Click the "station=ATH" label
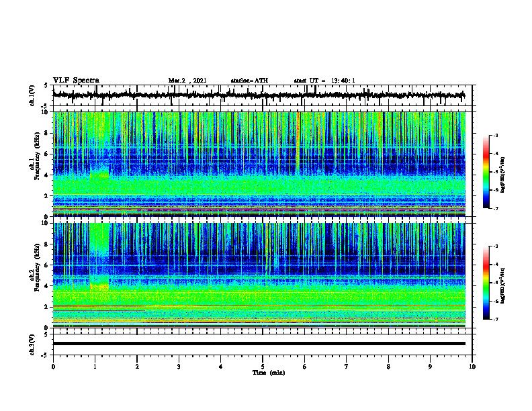Viewport: 532px width, 411px height. (x=249, y=81)
